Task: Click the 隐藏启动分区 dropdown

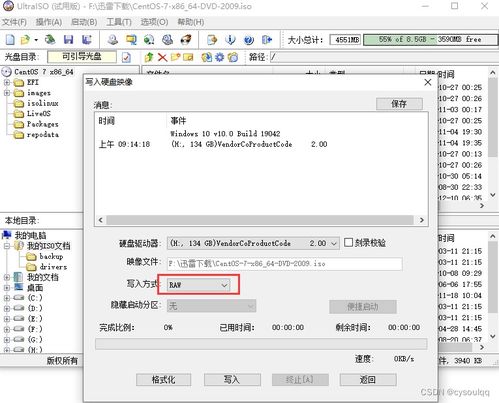Action: (211, 306)
